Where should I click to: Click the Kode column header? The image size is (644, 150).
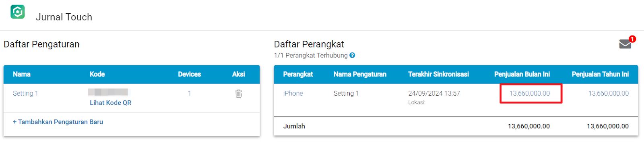click(x=97, y=74)
